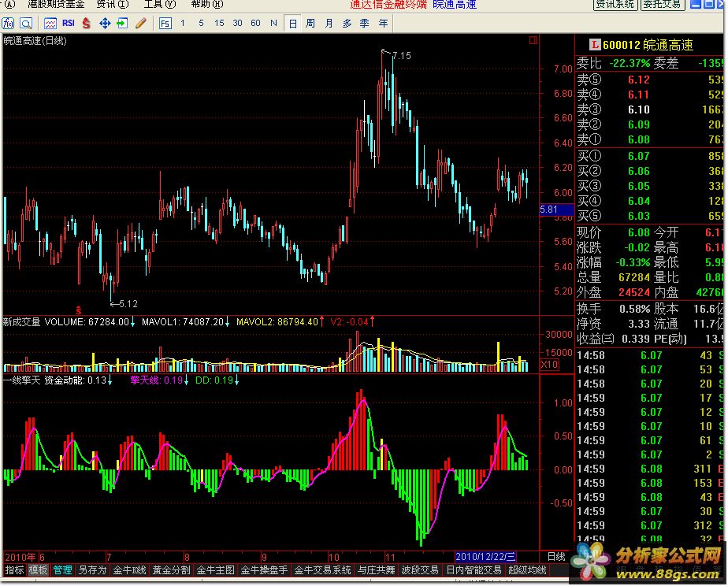Select quarterly 季 period
728x586 pixels.
point(365,23)
